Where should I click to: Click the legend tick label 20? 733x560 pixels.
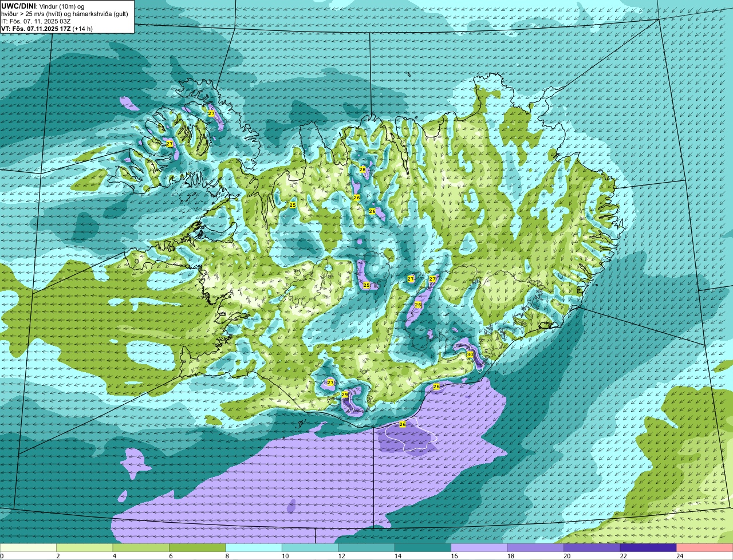pos(566,556)
